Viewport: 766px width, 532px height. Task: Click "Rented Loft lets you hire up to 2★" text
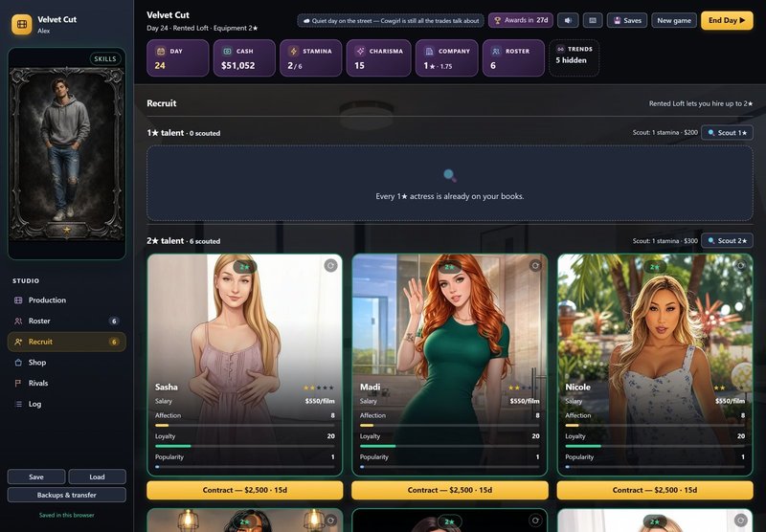tap(701, 103)
